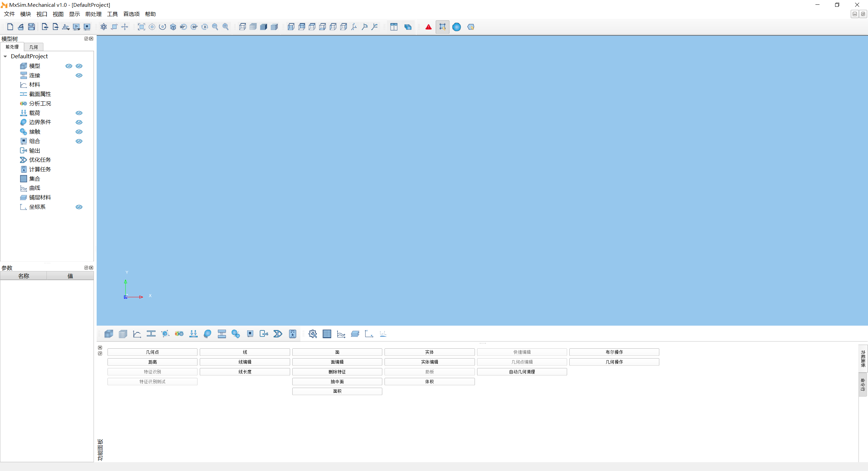Select the pan view crosshair icon
This screenshot has width=868, height=471.
click(x=125, y=27)
